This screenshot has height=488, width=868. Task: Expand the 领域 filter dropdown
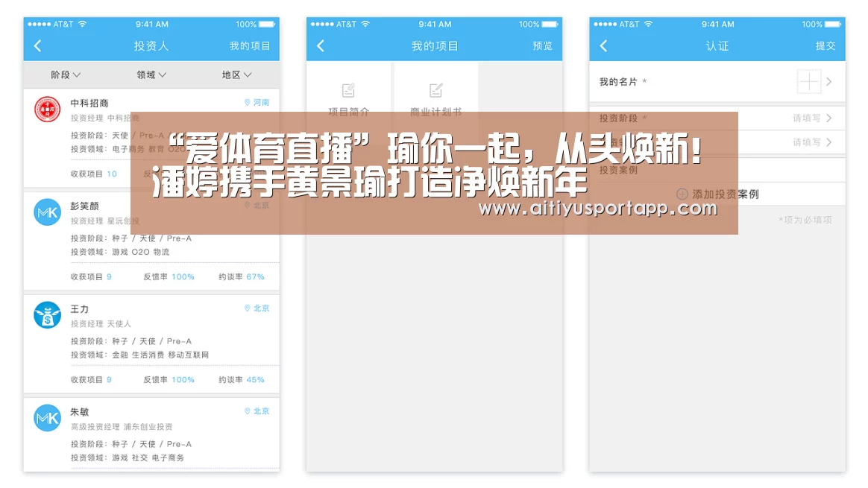click(x=151, y=75)
